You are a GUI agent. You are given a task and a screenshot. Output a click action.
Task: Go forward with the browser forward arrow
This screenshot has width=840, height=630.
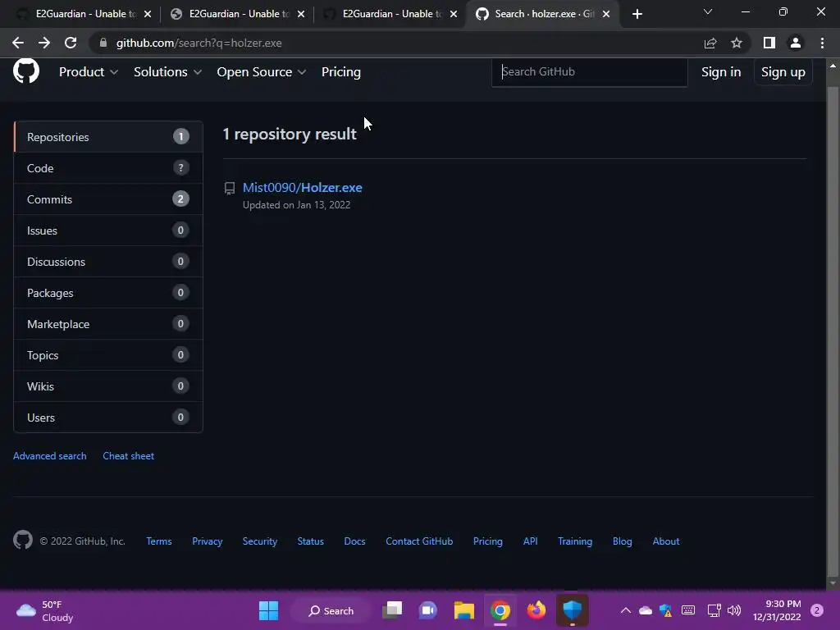tap(44, 43)
